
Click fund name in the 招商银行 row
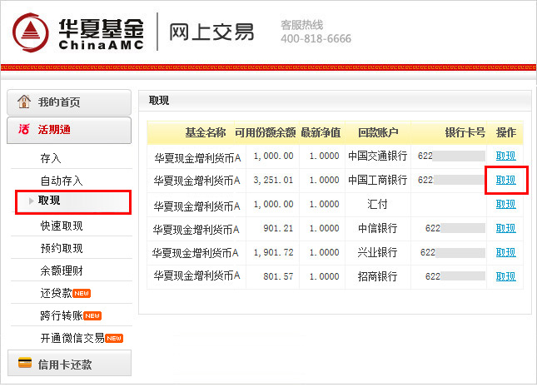point(196,275)
